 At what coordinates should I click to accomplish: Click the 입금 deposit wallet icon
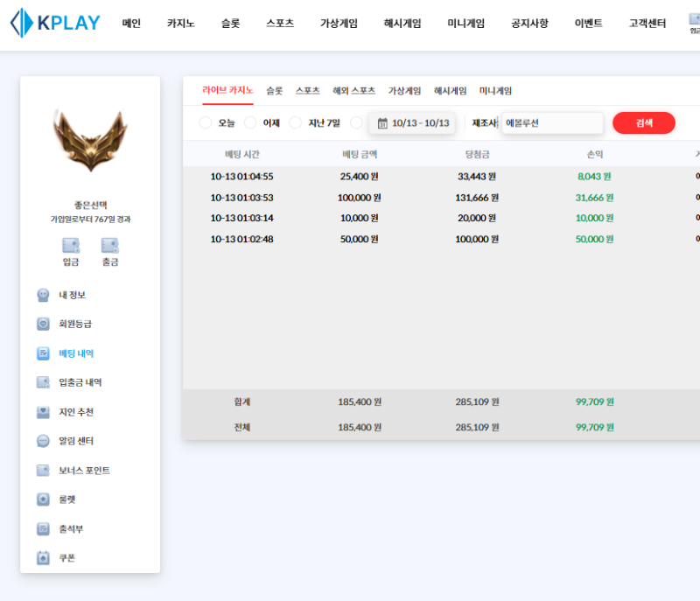pos(71,246)
